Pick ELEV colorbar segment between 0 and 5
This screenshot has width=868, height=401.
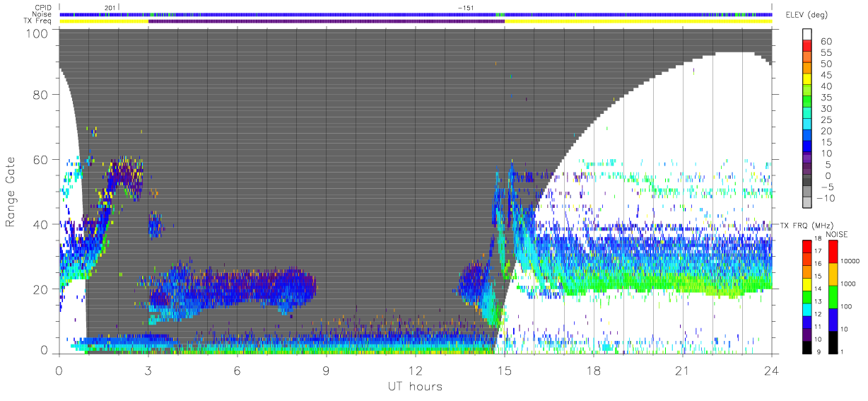807,169
